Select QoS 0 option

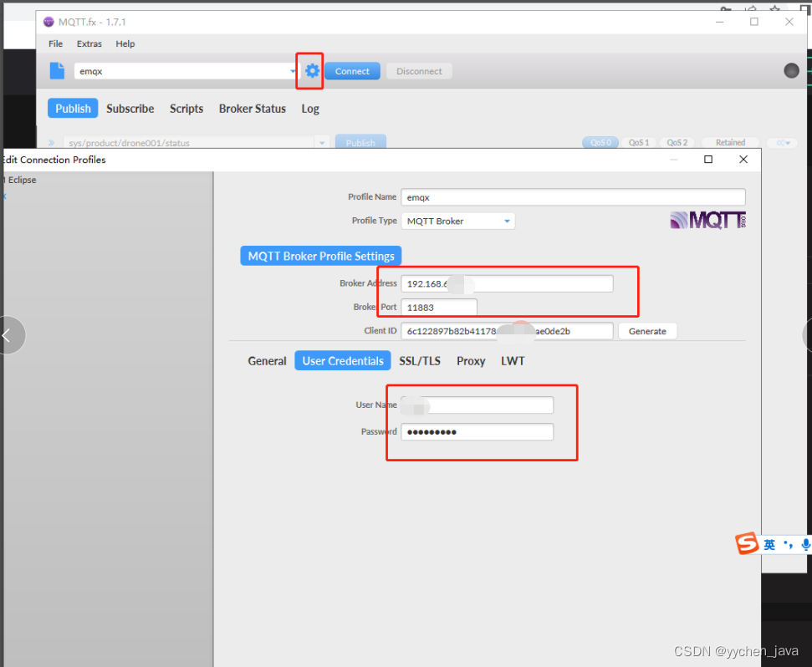click(x=600, y=142)
